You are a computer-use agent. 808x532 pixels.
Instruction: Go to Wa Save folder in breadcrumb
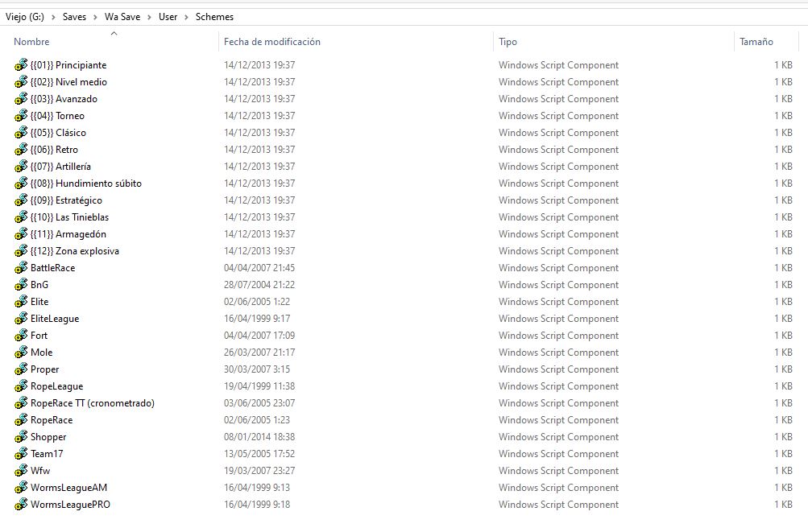122,17
